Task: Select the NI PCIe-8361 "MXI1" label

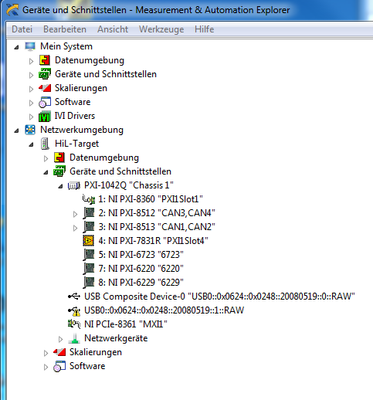Action: pos(126,324)
